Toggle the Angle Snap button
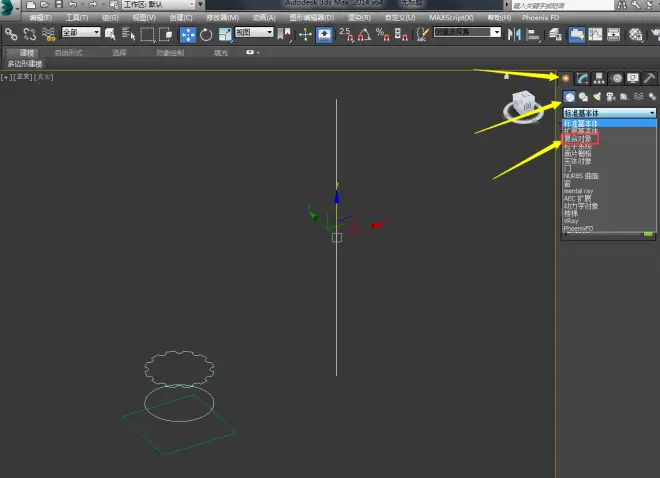This screenshot has width=660, height=478. 365,34
